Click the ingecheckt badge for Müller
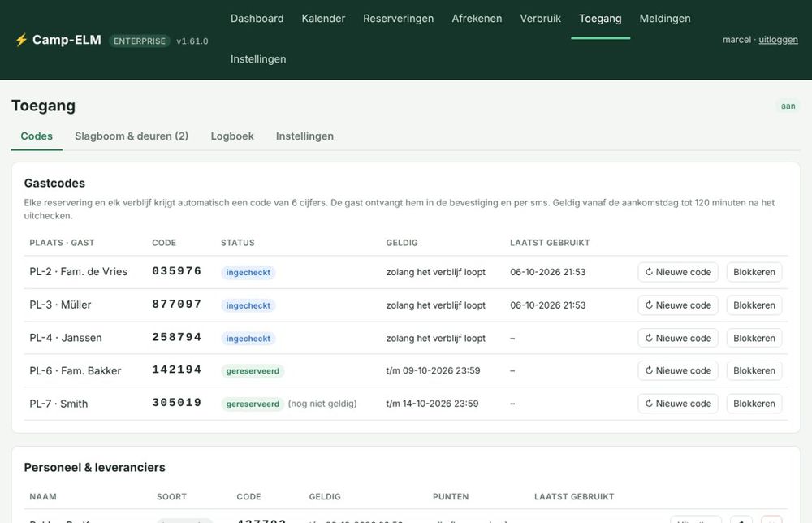812x523 pixels. [248, 305]
